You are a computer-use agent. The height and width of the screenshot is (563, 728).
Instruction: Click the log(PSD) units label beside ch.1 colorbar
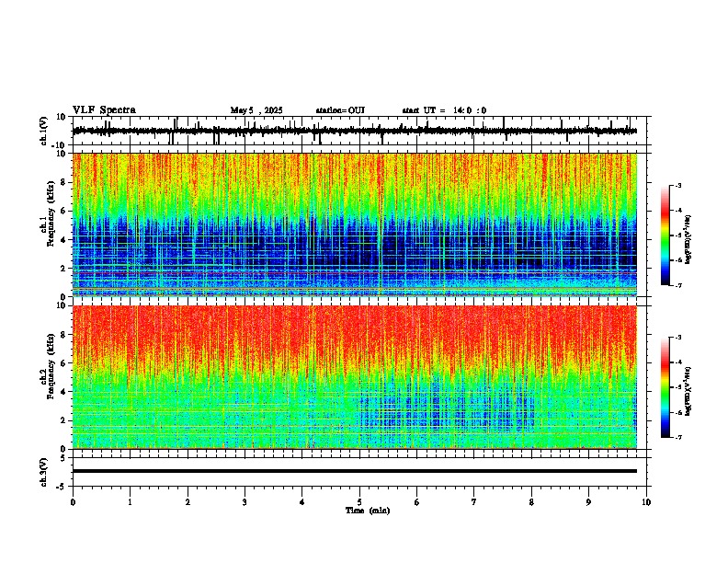point(688,240)
